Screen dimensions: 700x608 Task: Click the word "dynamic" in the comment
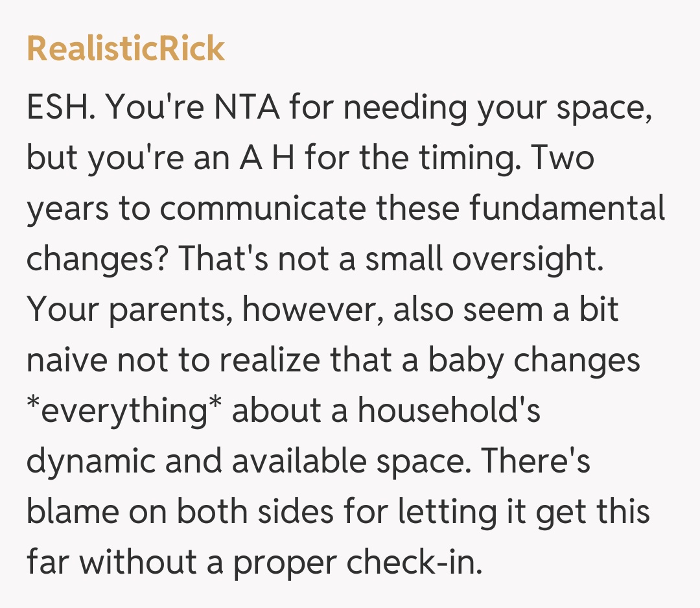pos(91,462)
